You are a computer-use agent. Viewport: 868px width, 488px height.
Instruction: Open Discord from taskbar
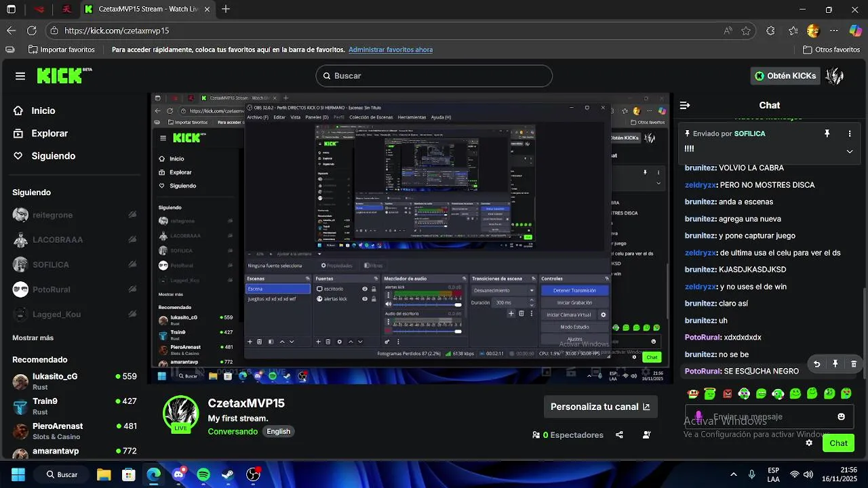point(179,474)
